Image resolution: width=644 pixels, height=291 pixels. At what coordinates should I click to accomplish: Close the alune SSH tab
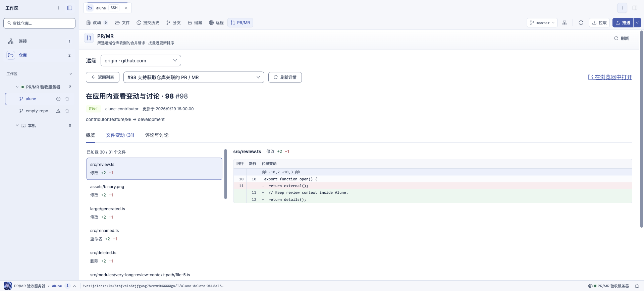click(126, 8)
